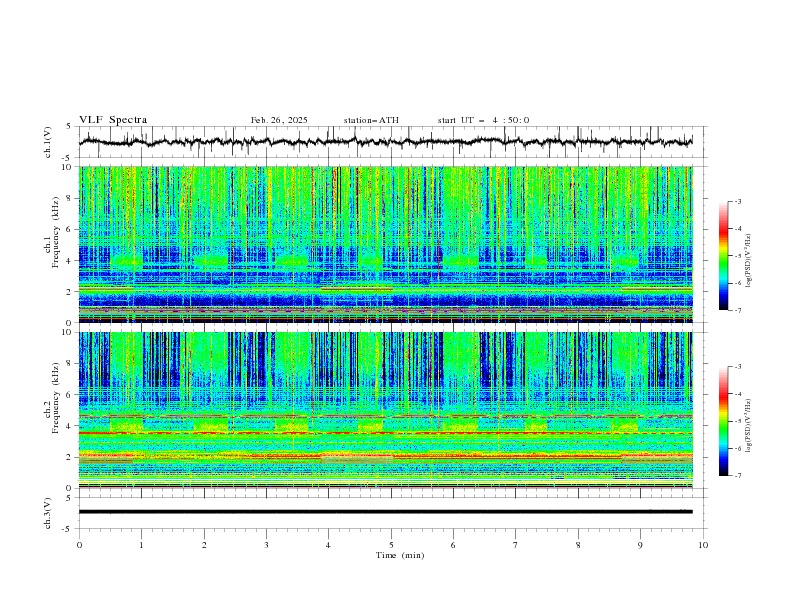Image resolution: width=792 pixels, height=612 pixels.
Task: Click the "8" tick on Time axis
Action: pos(578,545)
